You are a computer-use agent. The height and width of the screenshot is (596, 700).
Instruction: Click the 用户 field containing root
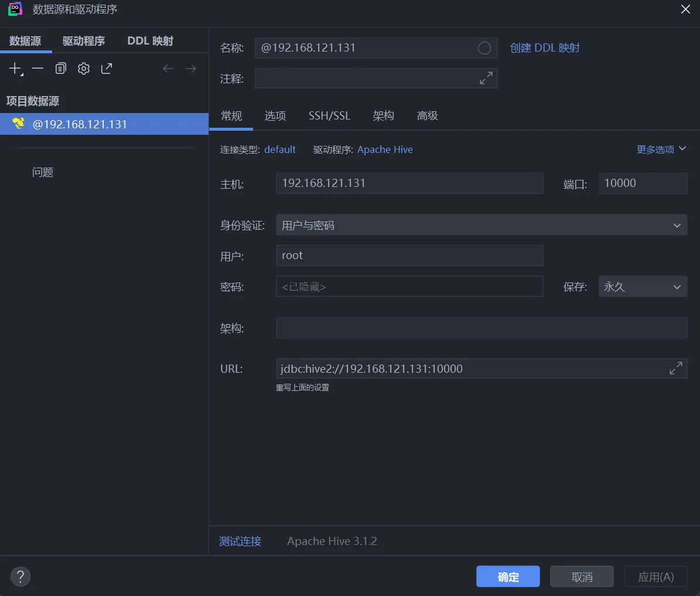[x=409, y=255]
